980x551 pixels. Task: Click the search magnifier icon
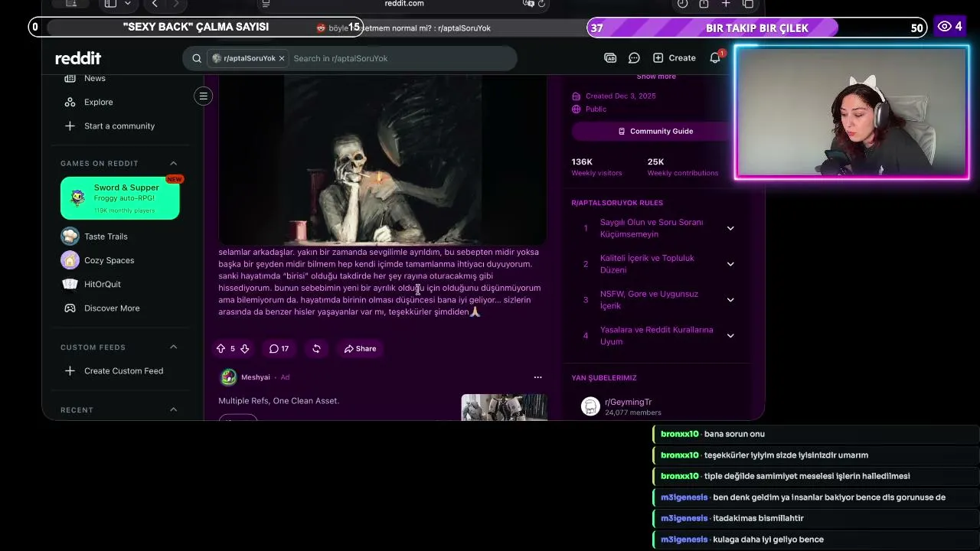pos(197,58)
